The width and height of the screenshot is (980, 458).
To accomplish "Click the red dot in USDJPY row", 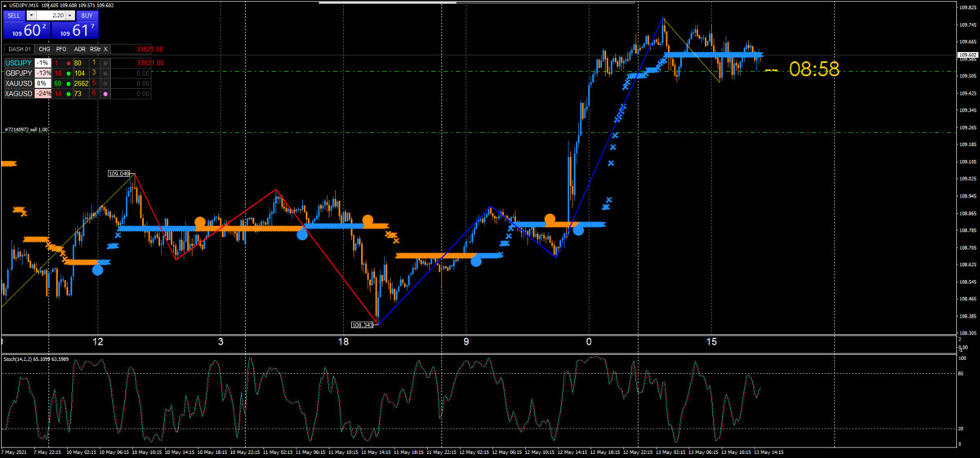I will coord(69,63).
